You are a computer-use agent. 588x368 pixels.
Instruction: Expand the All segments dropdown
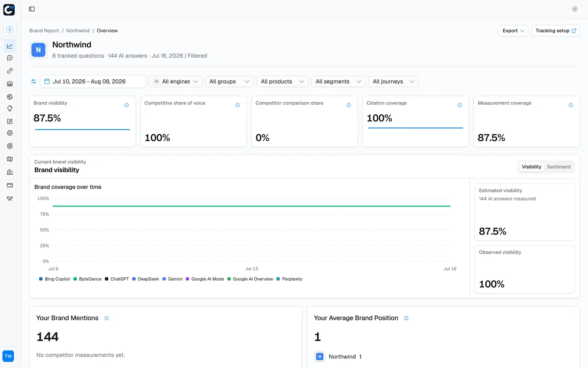coord(339,81)
